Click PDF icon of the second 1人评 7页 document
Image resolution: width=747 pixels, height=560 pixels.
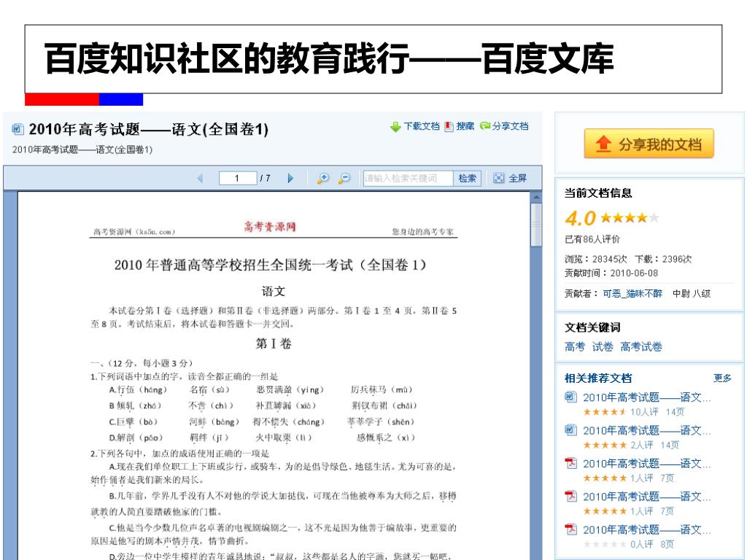click(570, 496)
